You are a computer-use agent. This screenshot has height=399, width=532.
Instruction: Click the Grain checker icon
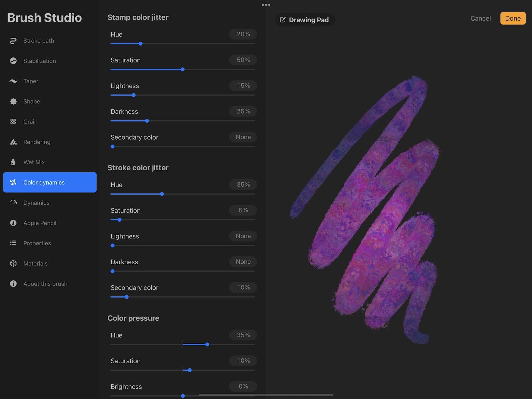(x=13, y=122)
